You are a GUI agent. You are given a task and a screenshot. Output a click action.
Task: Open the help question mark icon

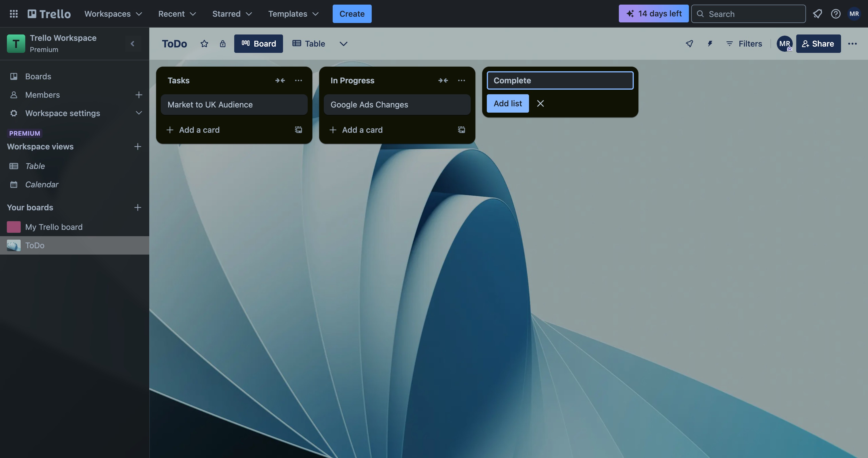[x=836, y=14]
